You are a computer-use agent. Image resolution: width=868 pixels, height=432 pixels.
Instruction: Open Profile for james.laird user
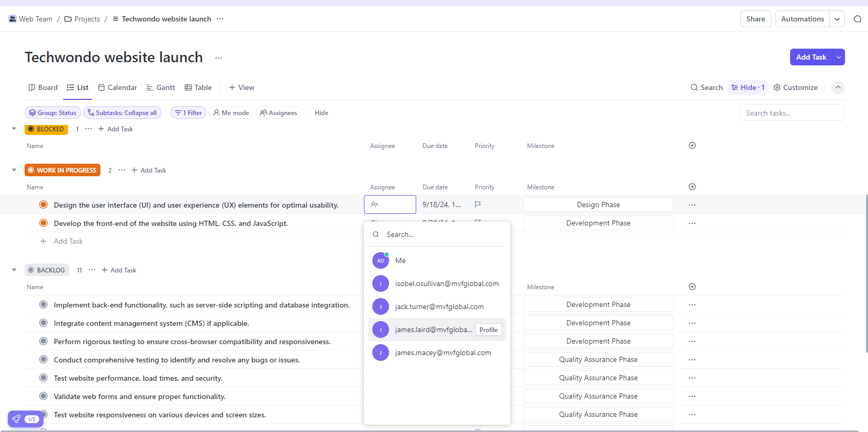(488, 330)
